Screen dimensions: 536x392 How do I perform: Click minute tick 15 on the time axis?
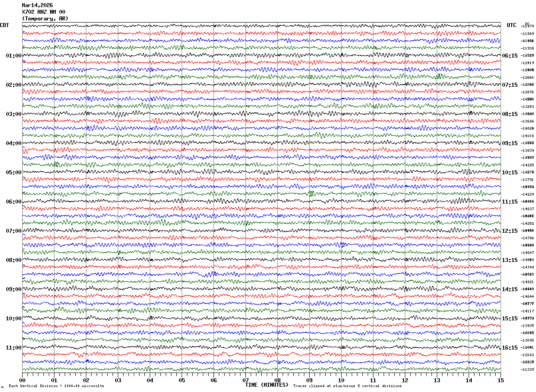pyautogui.click(x=500, y=380)
